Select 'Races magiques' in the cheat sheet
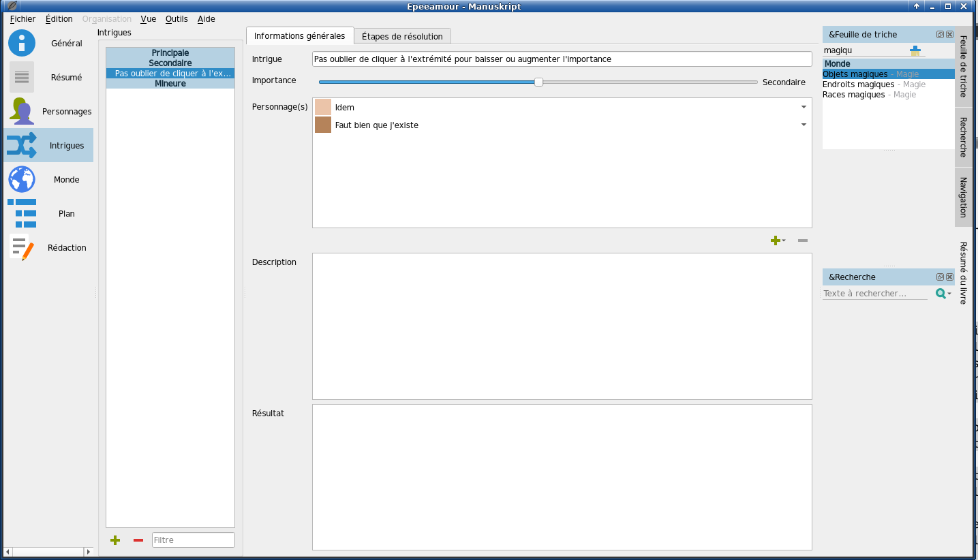Image resolution: width=978 pixels, height=560 pixels. (x=889, y=95)
